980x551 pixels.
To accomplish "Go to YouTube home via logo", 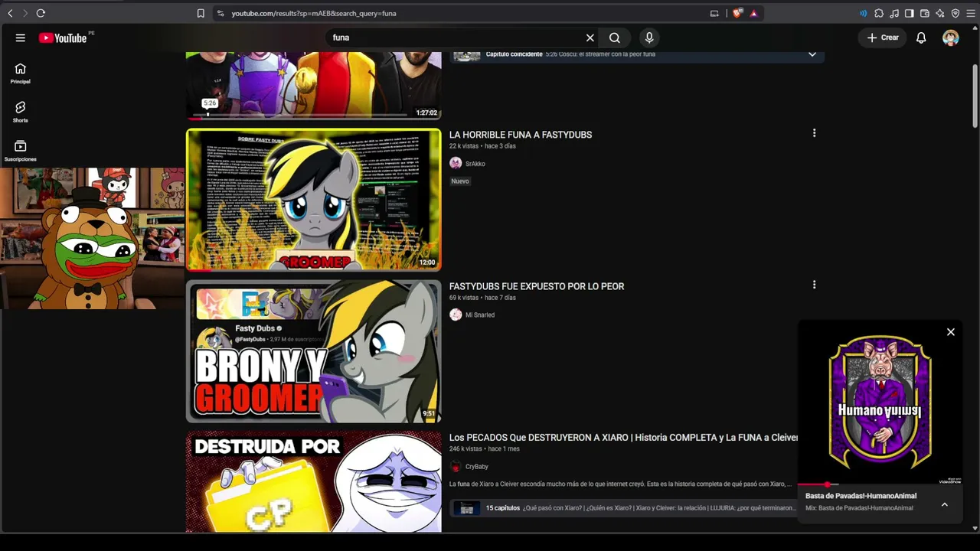I will point(64,37).
